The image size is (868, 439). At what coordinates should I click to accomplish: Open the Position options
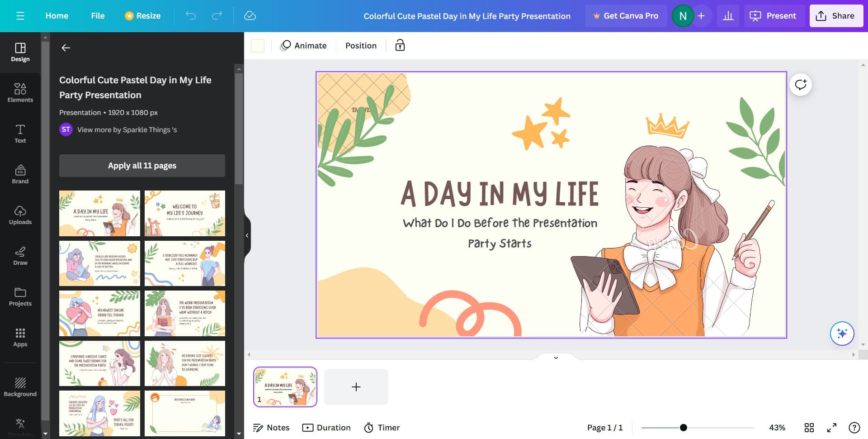(361, 45)
